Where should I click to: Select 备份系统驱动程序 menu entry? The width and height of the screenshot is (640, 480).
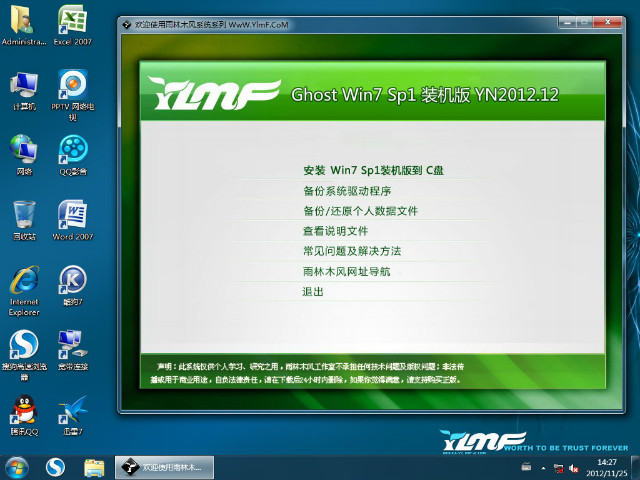pos(347,191)
